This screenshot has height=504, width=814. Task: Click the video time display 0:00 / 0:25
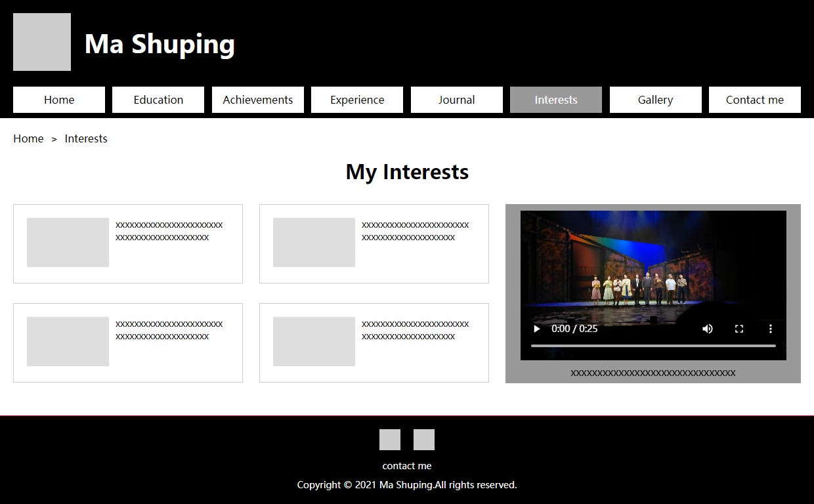click(574, 329)
